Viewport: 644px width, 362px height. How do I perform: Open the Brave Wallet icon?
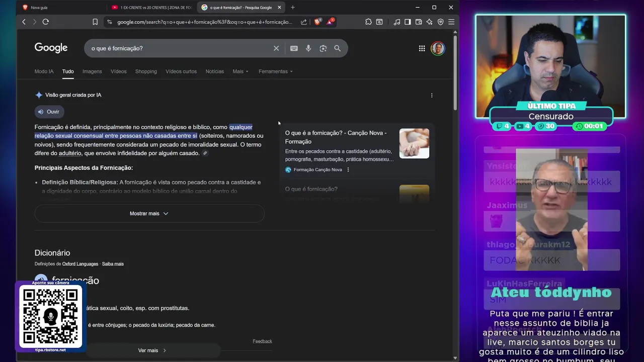419,22
